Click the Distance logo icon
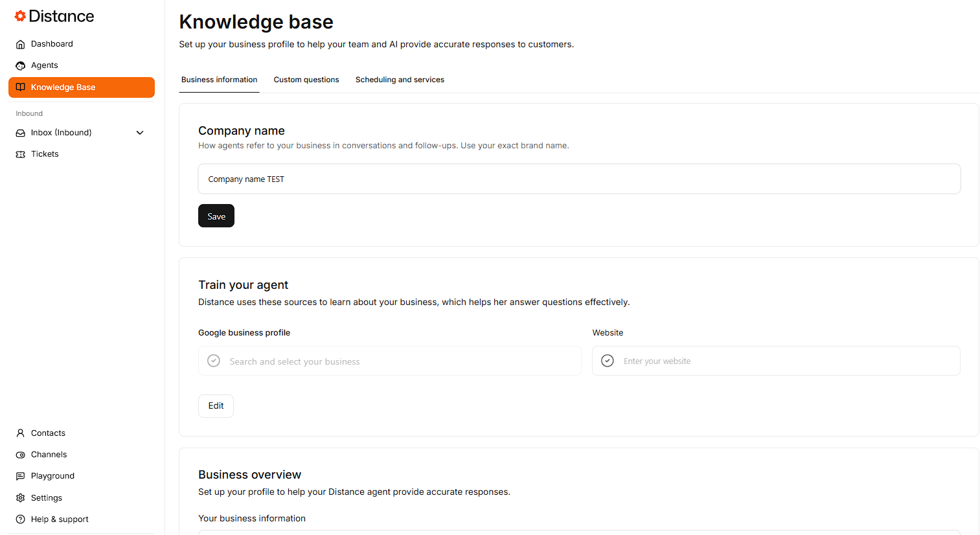This screenshot has width=980, height=535. (21, 16)
